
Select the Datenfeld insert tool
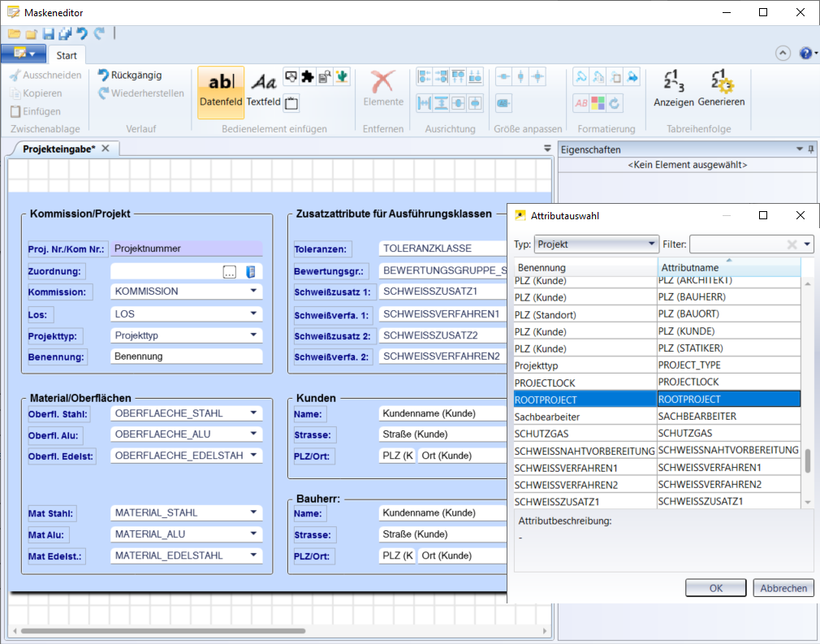pos(221,91)
